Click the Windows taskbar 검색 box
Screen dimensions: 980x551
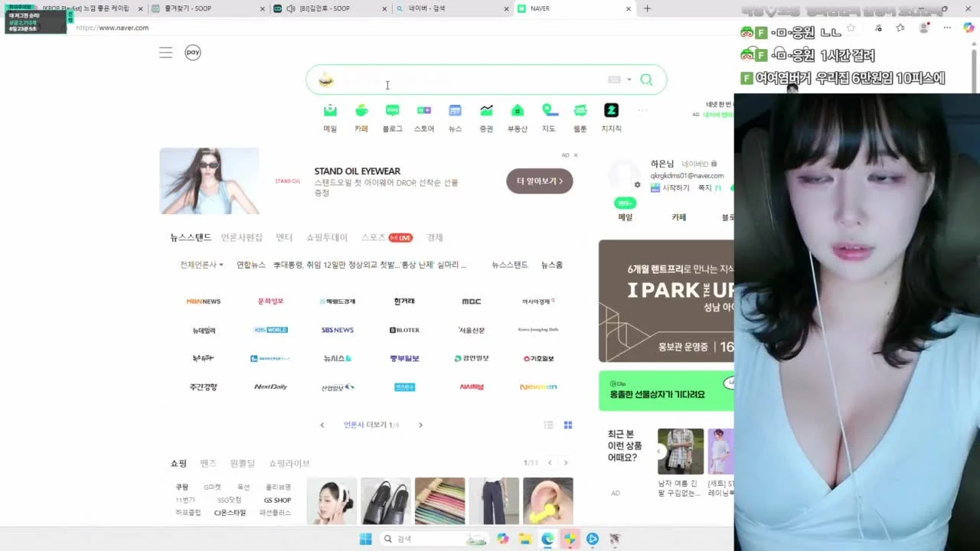coord(433,539)
